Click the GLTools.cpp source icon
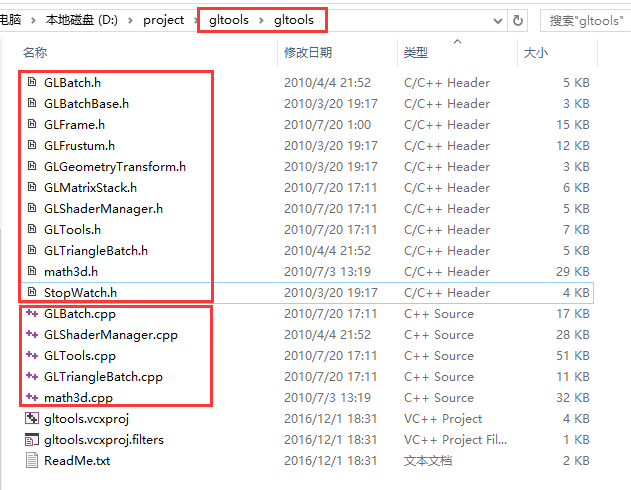 [32, 355]
